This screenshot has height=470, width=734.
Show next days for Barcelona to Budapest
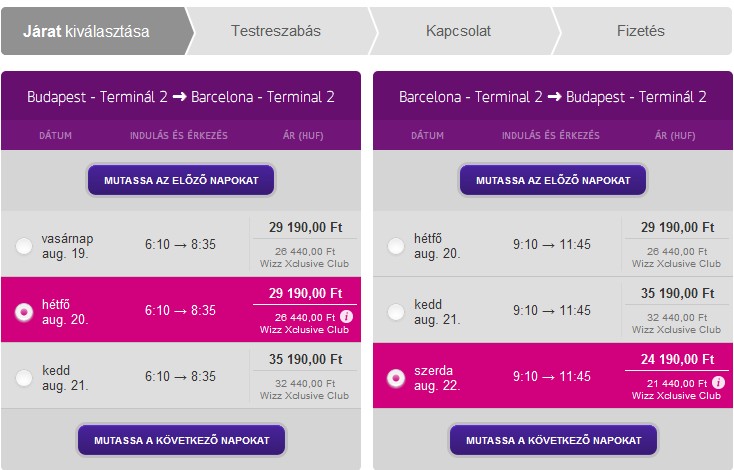[x=553, y=440]
